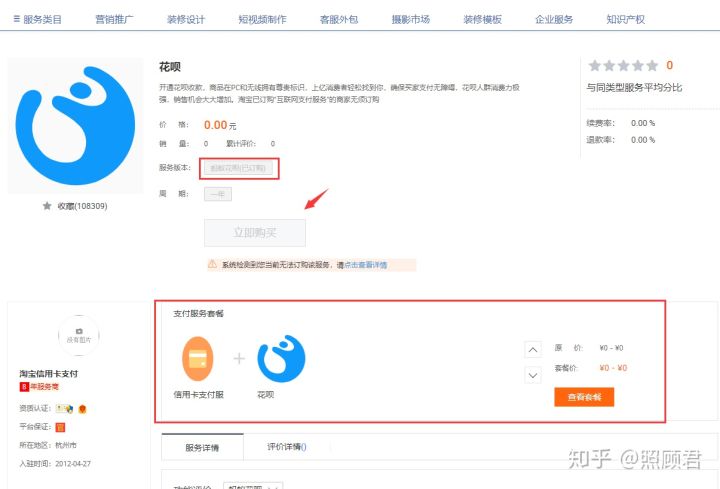Click the 续费率 0.00 % value

point(643,123)
